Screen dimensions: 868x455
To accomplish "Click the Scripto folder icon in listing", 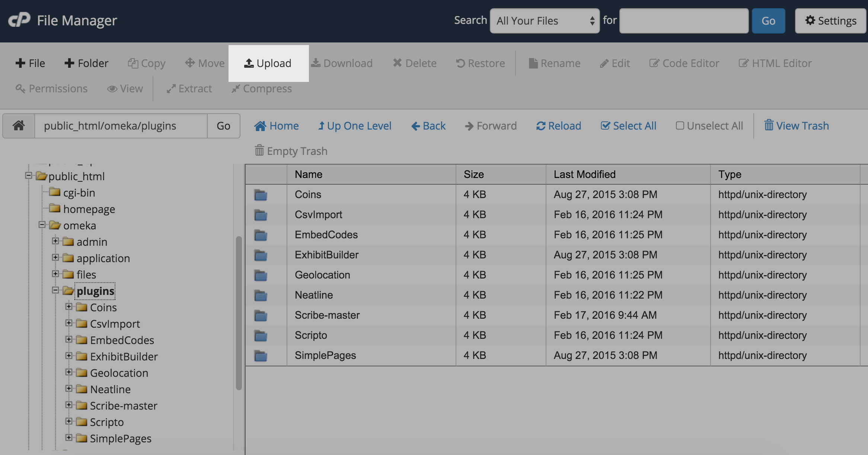I will click(x=261, y=335).
